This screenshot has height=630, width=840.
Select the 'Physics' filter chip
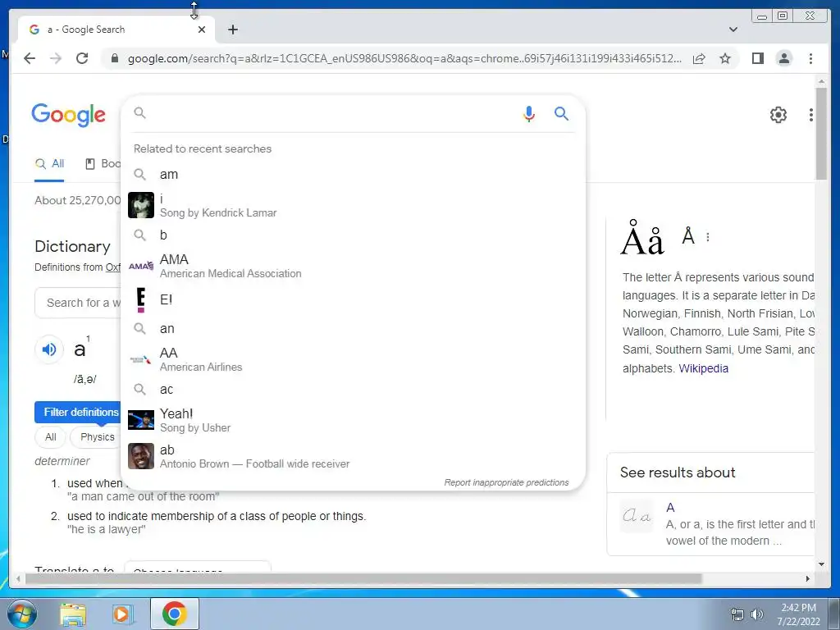click(97, 437)
